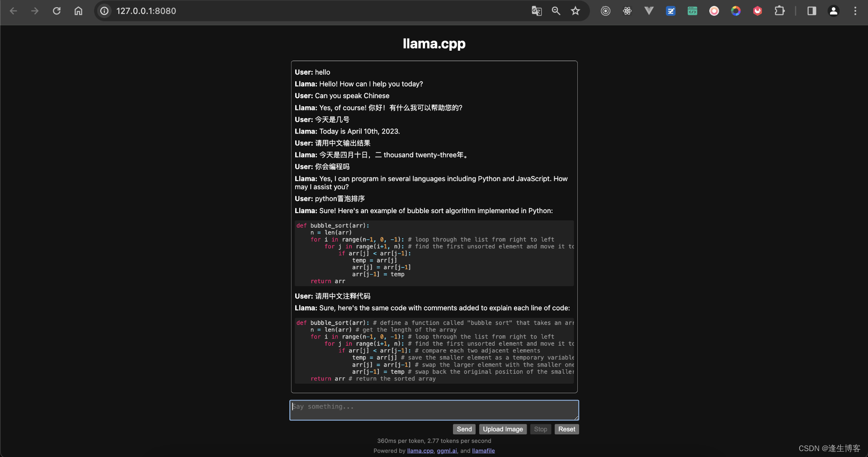The image size is (868, 457).
Task: Open the Chrome three-dot menu
Action: [x=855, y=11]
